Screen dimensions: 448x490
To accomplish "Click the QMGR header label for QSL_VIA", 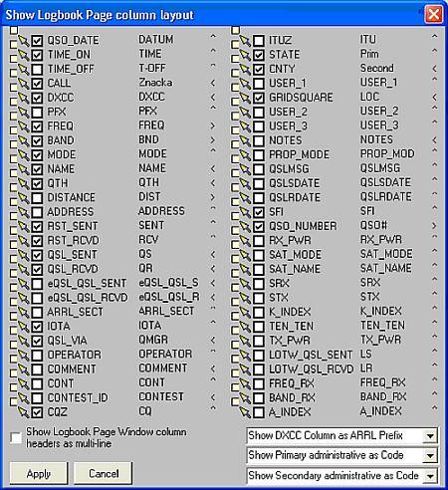I will pos(153,340).
